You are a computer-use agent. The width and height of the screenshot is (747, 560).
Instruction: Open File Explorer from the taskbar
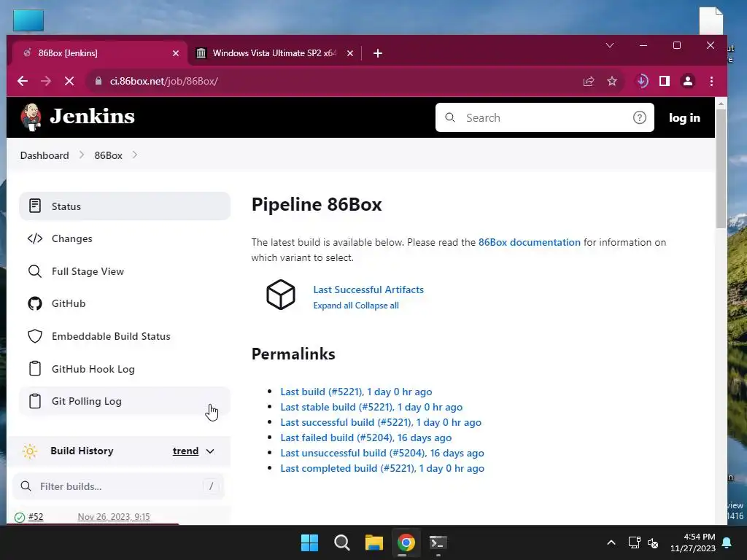(374, 542)
